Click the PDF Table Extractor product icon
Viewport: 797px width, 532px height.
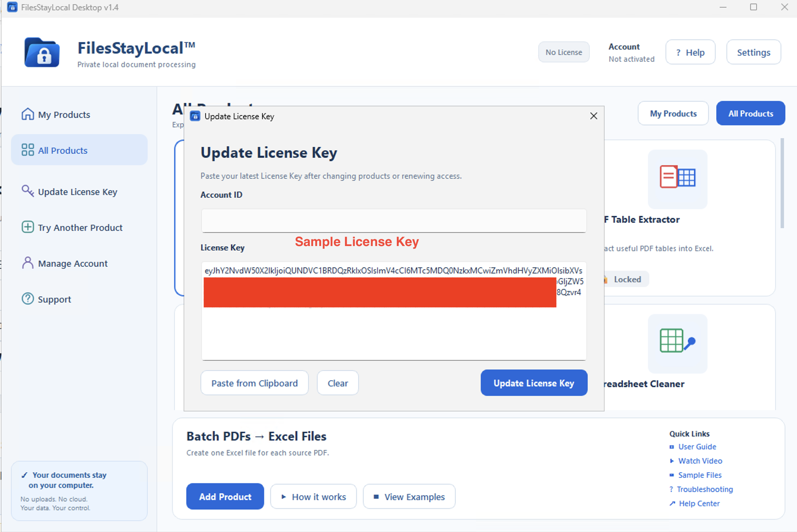pyautogui.click(x=677, y=179)
